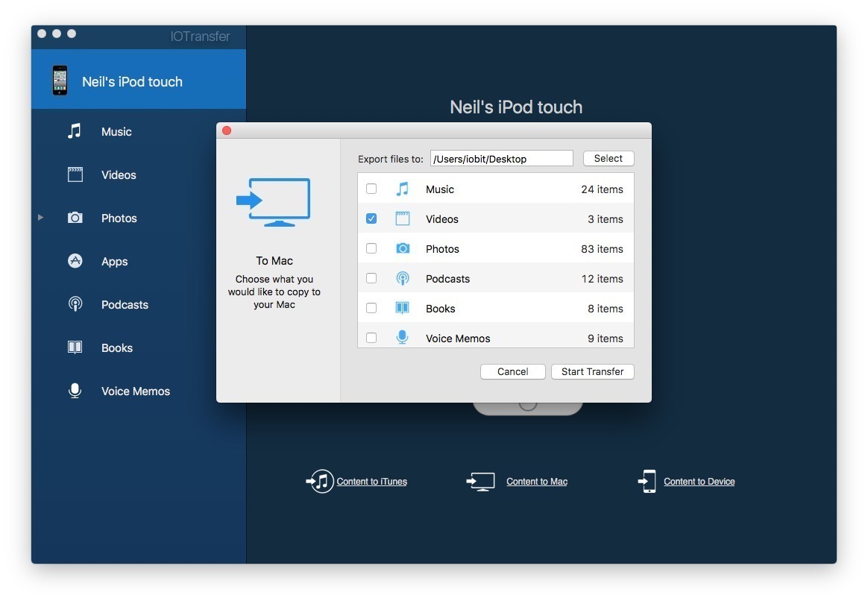Viewport: 868px width, 601px height.
Task: Click the Voice Memos label in export list
Action: coord(458,338)
